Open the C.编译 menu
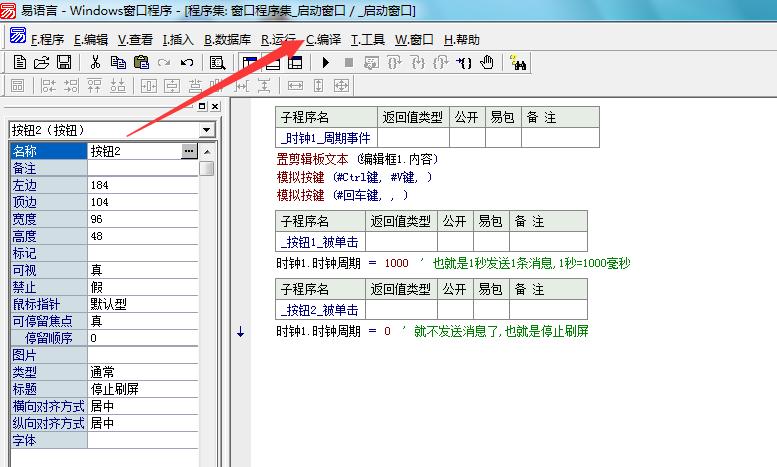This screenshot has width=777, height=467. tap(323, 40)
